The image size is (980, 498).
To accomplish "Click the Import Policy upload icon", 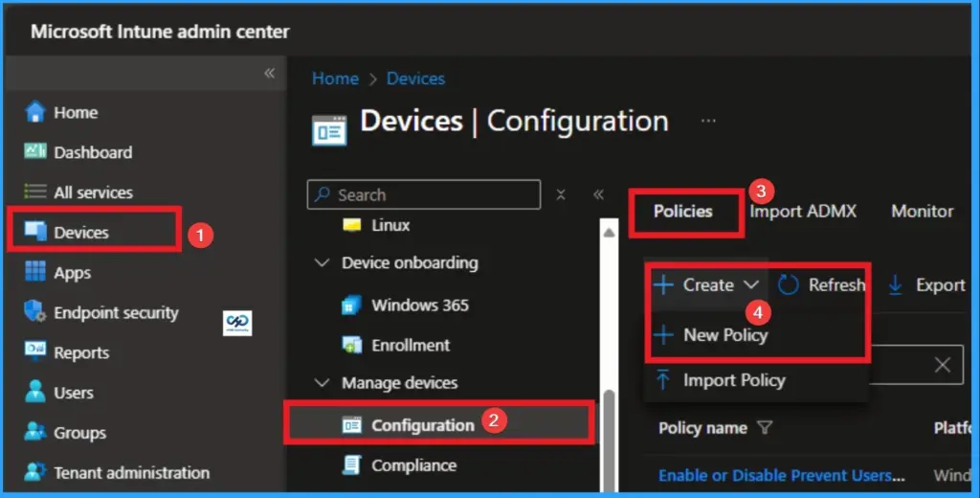I will [663, 380].
